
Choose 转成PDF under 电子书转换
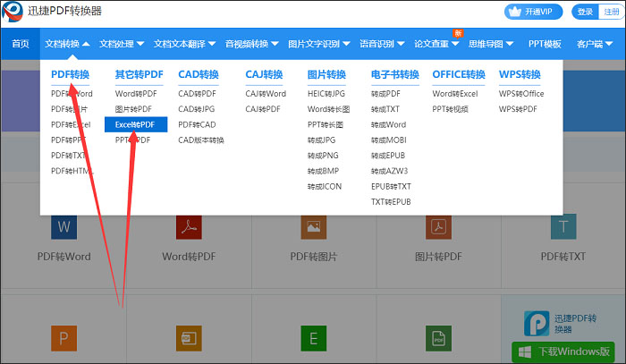point(385,94)
